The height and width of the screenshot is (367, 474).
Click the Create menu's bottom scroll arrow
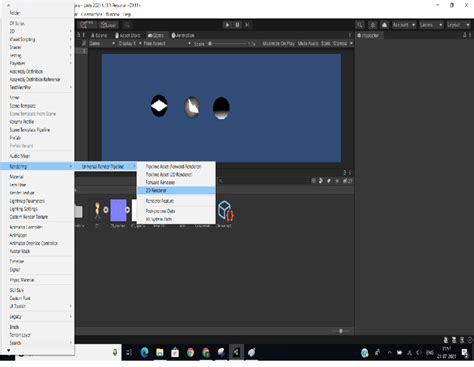click(x=9, y=350)
